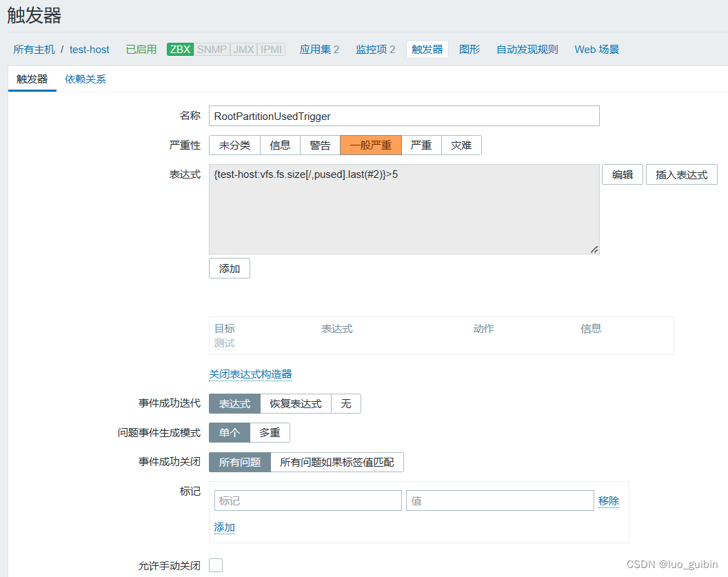Click the 编辑 button beside the expression
Viewport: 728px width, 577px height.
tap(622, 174)
